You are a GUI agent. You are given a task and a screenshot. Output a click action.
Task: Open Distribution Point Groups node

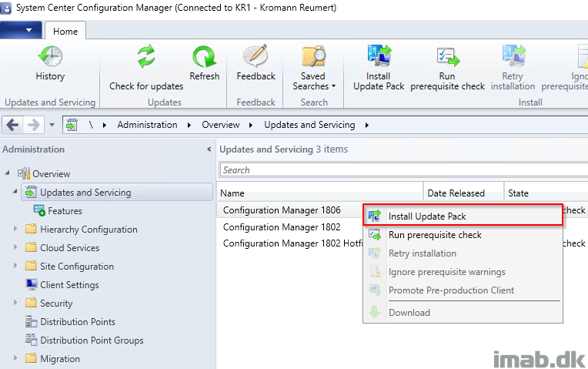pos(85,340)
